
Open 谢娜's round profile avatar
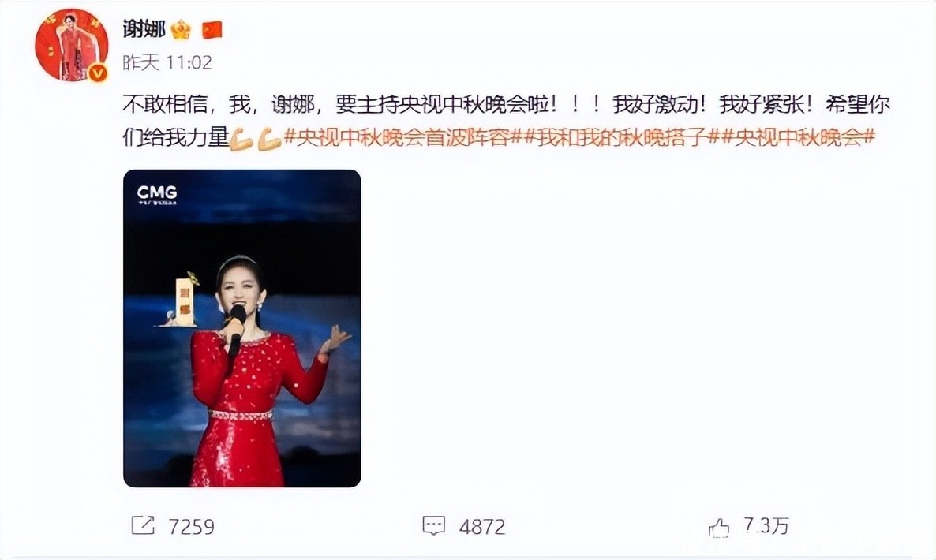tap(72, 45)
